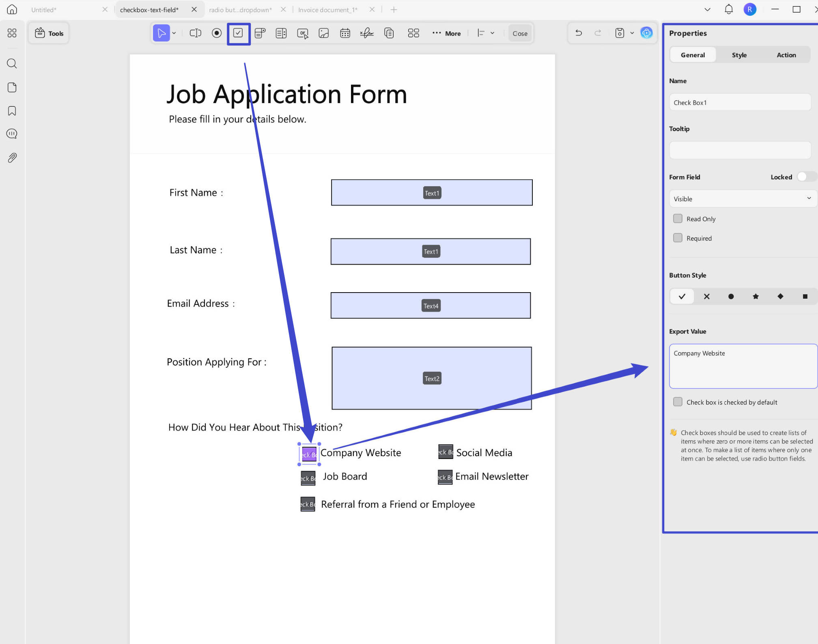Select the star button style
Viewport: 818px width, 644px height.
tap(756, 296)
